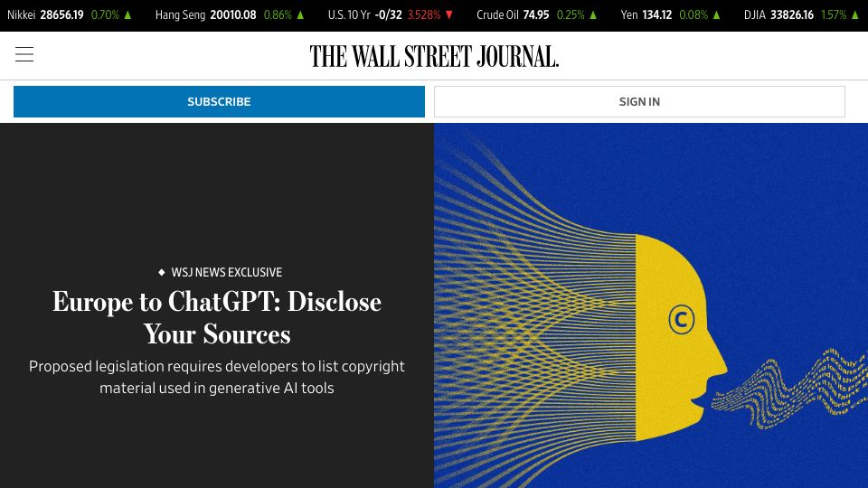This screenshot has width=868, height=488.
Task: Click the Crude Oil green up arrow
Action: [593, 15]
